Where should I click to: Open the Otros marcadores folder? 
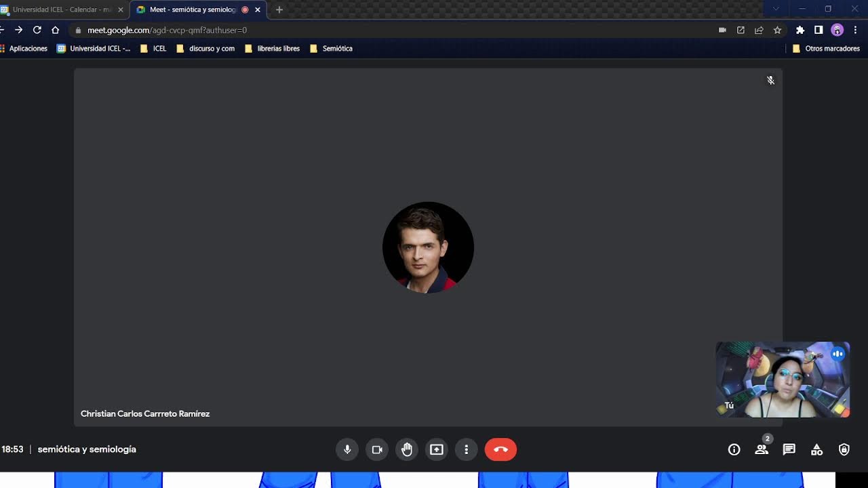(826, 48)
